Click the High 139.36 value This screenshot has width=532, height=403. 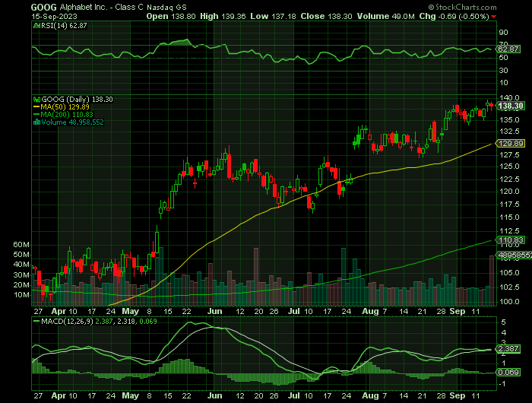tap(223, 16)
